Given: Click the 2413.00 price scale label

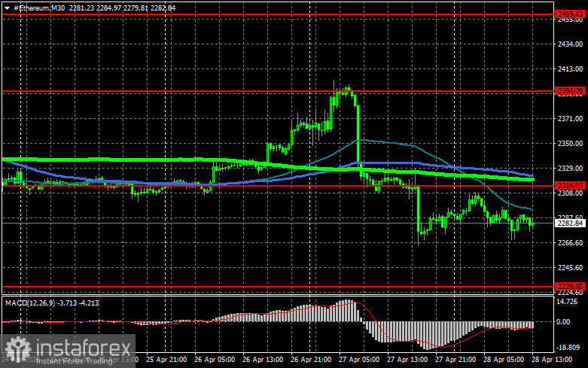Looking at the screenshot, I should click(x=570, y=69).
